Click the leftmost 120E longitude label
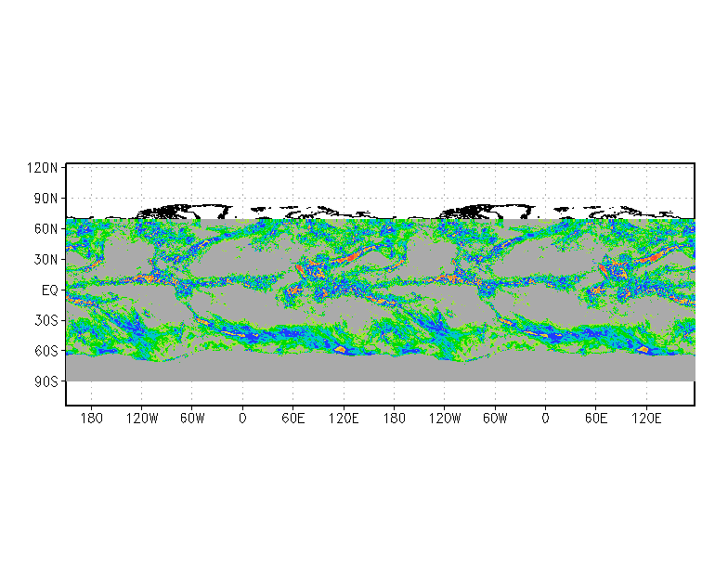728x568 pixels. [x=344, y=419]
